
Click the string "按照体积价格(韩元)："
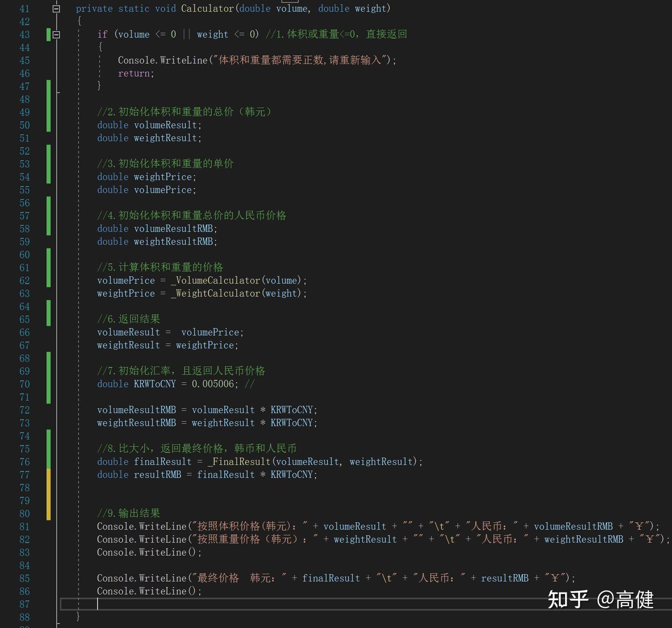click(250, 527)
